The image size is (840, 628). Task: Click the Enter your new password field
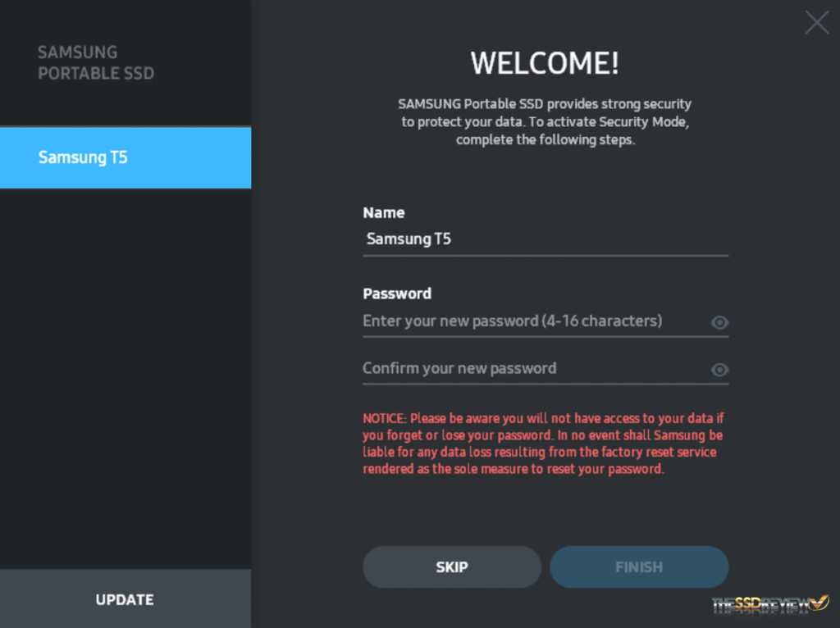[533, 321]
